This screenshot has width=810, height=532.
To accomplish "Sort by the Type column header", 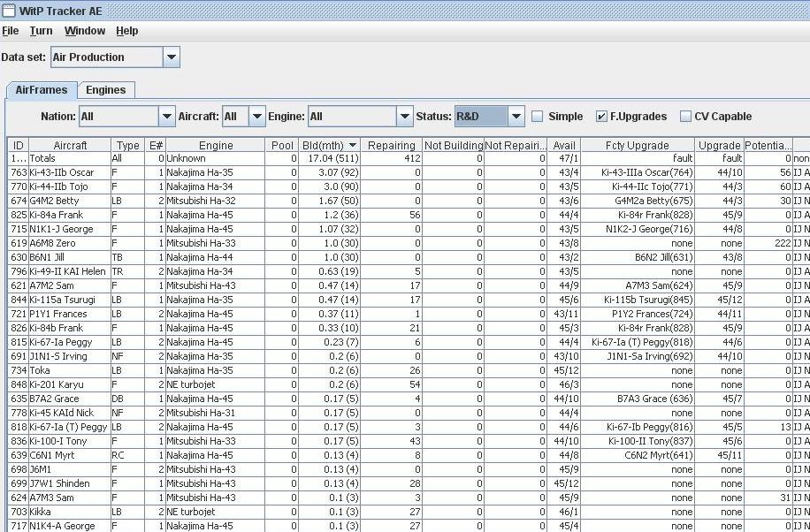I will click(127, 146).
